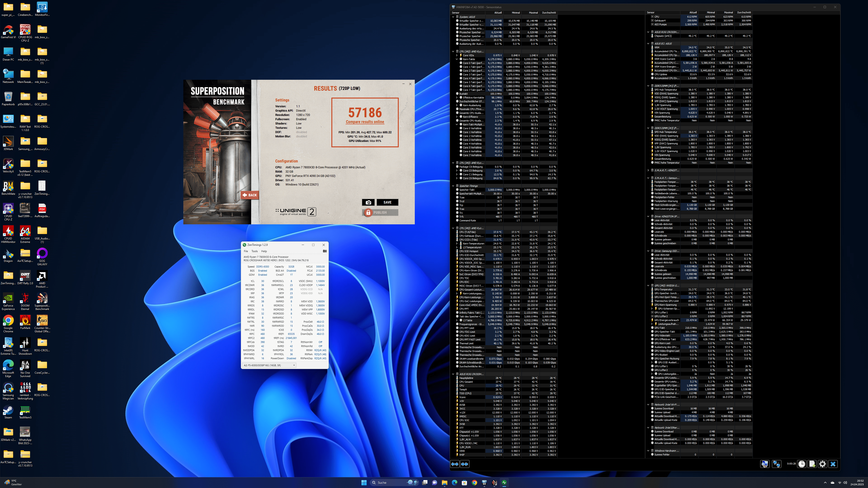This screenshot has width=868, height=488.
Task: Expand Core VIDs row in HWiNFO
Action: pyautogui.click(x=457, y=55)
